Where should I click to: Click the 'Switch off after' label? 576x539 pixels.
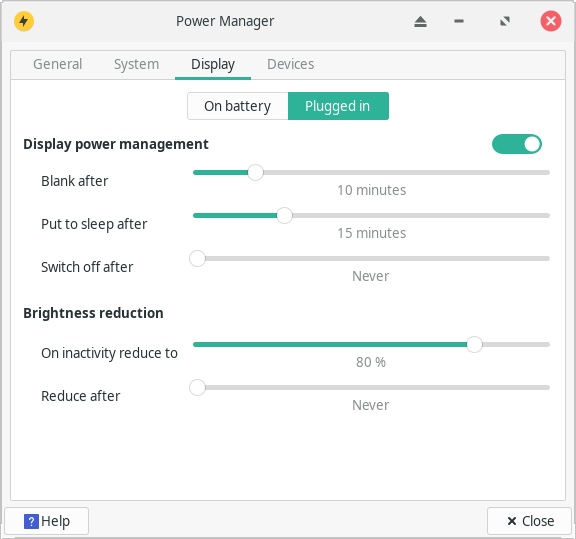tap(87, 267)
